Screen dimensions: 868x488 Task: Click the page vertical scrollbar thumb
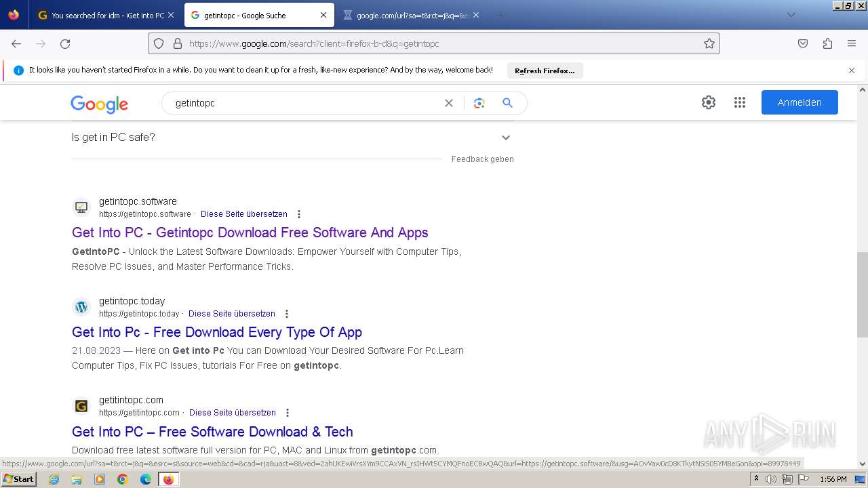[x=863, y=295]
